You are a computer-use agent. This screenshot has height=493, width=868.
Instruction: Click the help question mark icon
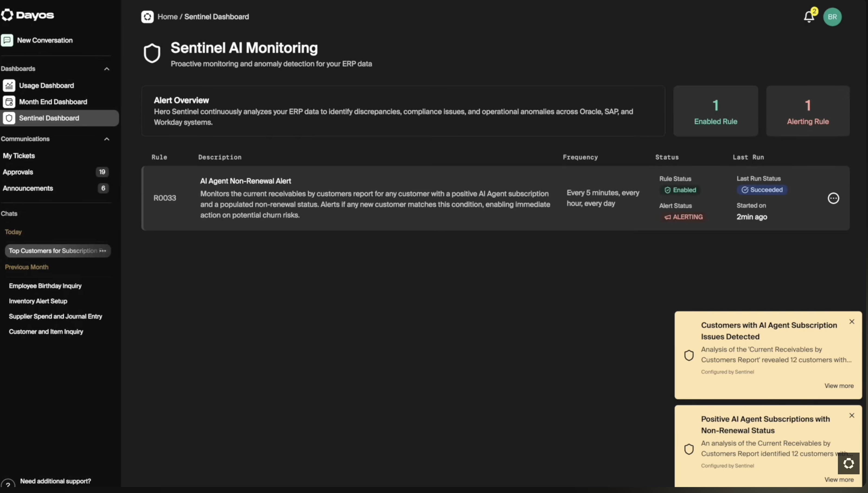click(x=8, y=485)
